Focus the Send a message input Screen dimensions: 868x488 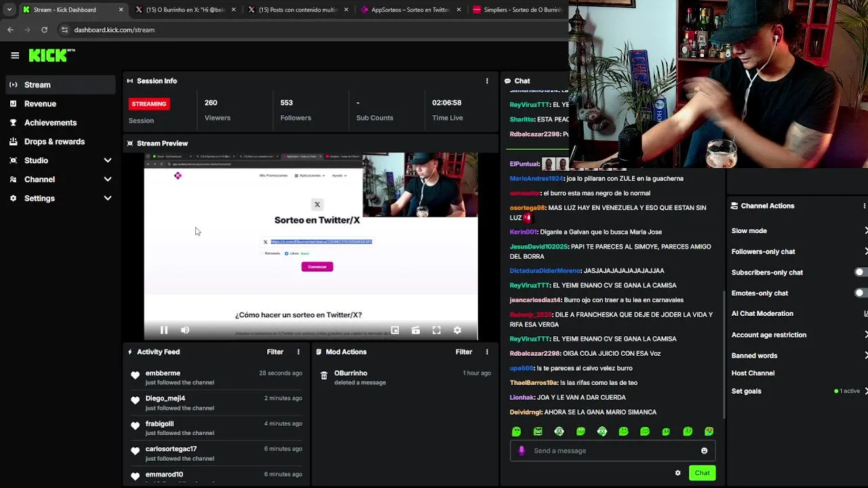pyautogui.click(x=614, y=451)
